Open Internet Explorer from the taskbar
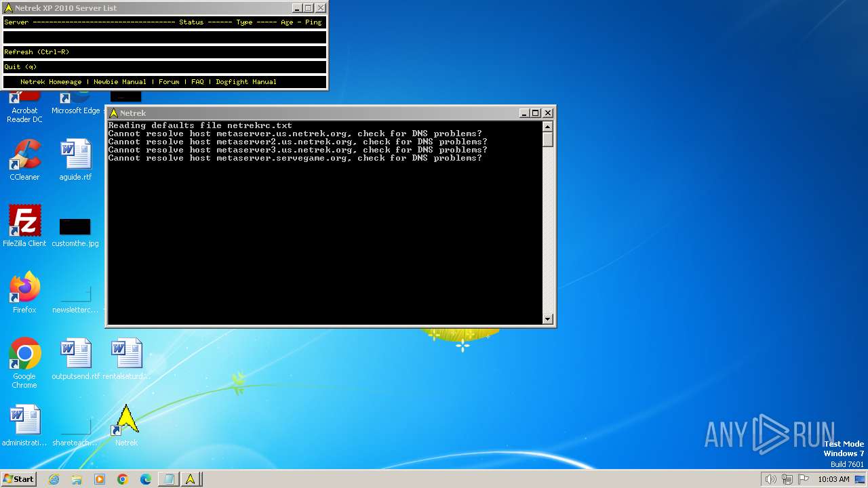 pos(54,479)
